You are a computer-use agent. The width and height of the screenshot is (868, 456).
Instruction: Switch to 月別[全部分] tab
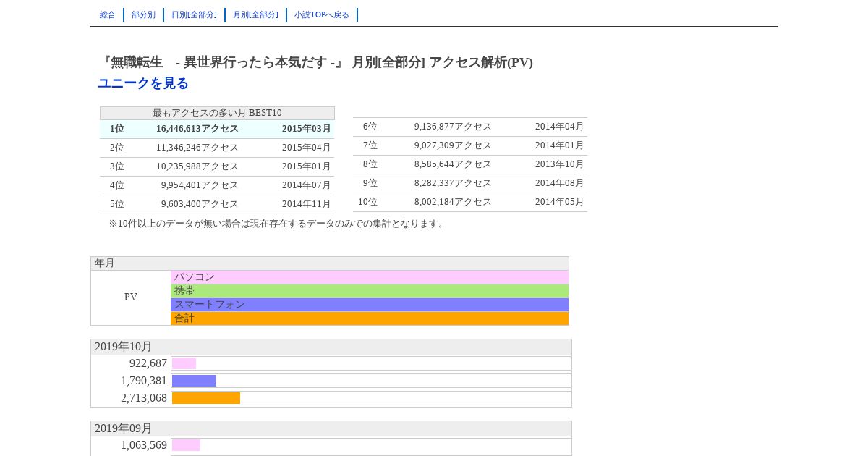point(255,14)
